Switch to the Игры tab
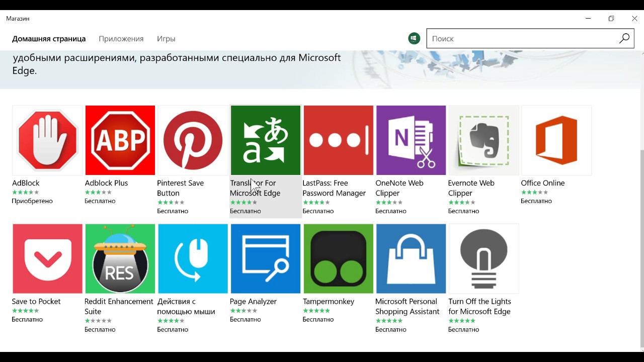Screen dimensions: 644x362 coord(166,39)
